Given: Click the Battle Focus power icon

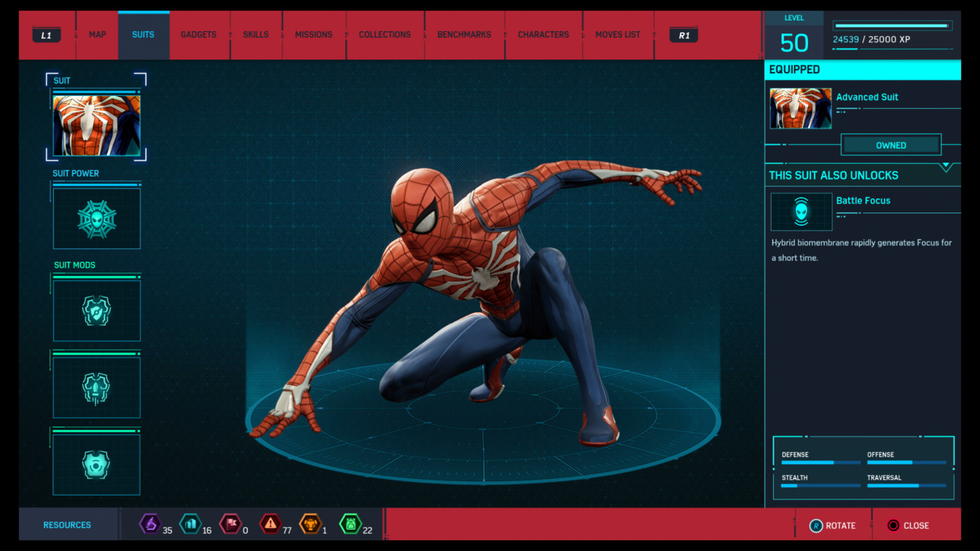Looking at the screenshot, I should coord(801,211).
